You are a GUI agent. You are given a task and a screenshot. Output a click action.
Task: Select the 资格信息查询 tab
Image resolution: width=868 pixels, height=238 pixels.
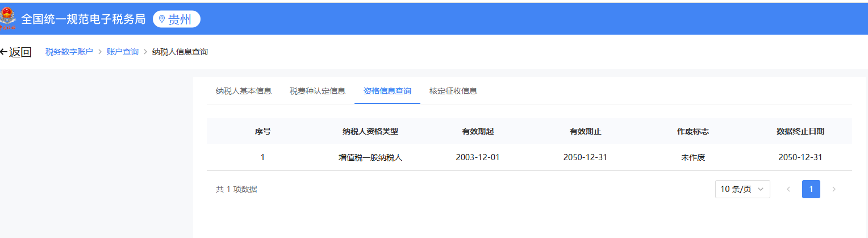click(x=387, y=91)
